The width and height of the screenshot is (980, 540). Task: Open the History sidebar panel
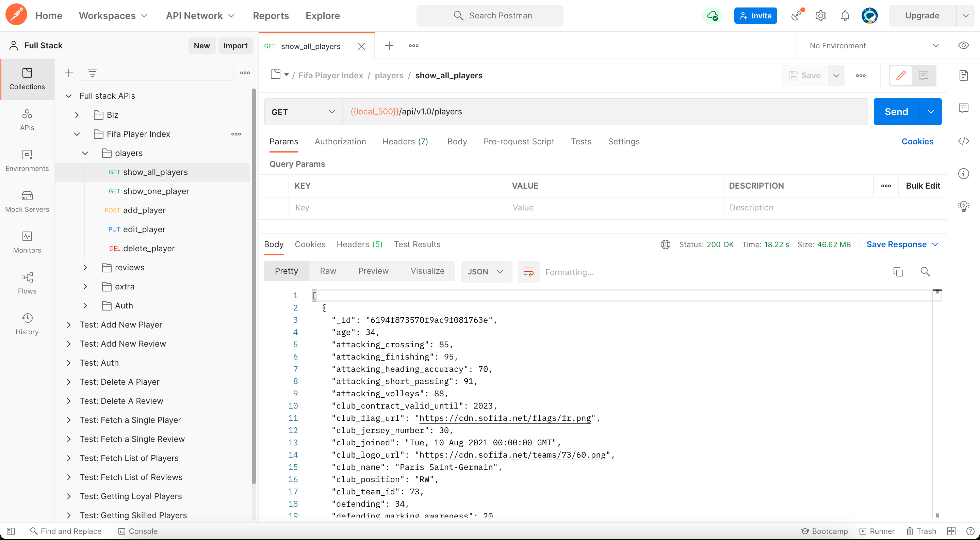pos(27,323)
